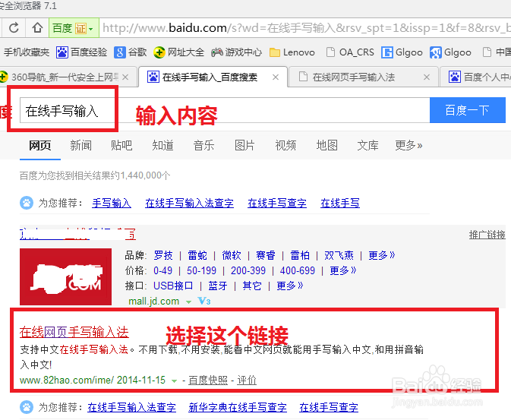511x420 pixels.
Task: Select the 200-399 price range
Action: click(x=248, y=270)
